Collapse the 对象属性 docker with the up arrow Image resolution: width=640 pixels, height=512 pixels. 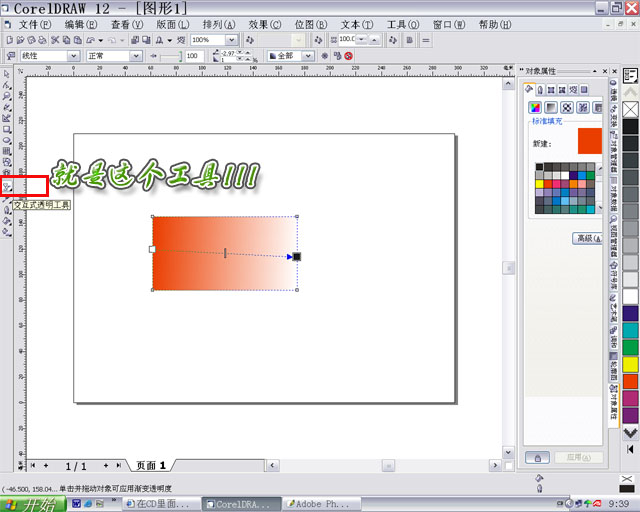tap(595, 71)
